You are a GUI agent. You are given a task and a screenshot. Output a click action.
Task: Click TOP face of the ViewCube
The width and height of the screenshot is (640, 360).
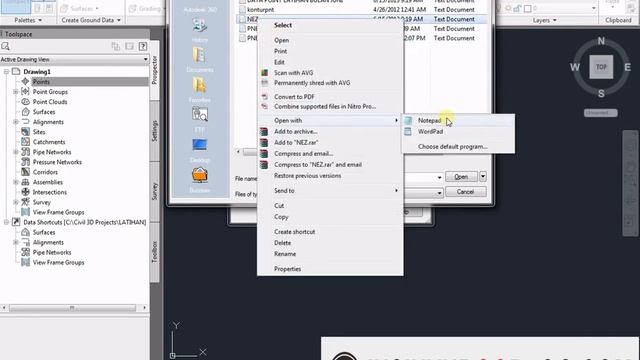pos(601,67)
